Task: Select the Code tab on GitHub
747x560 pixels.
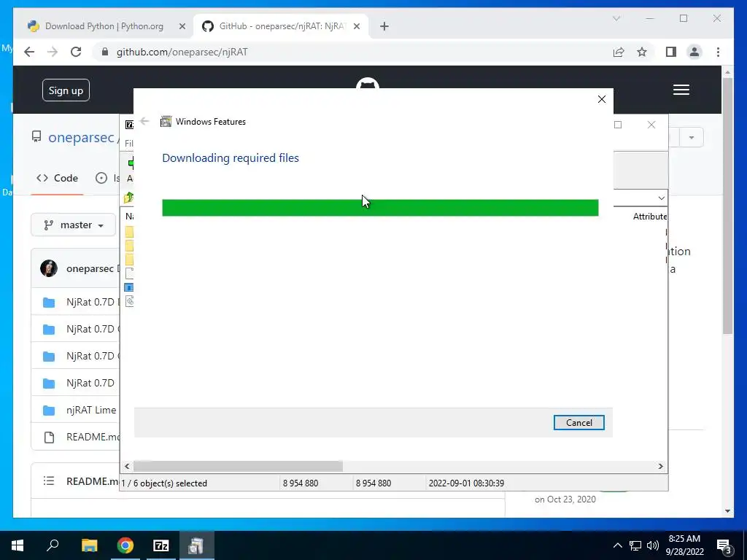Action: click(57, 178)
